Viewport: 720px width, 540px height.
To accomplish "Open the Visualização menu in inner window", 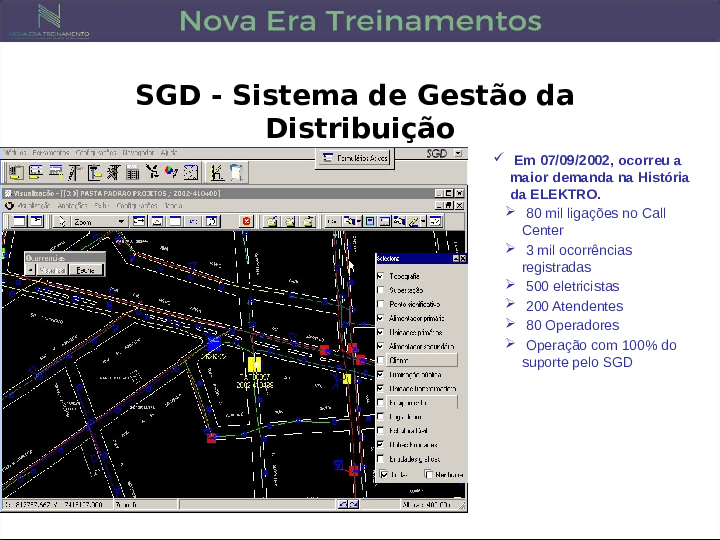I will pos(34,205).
